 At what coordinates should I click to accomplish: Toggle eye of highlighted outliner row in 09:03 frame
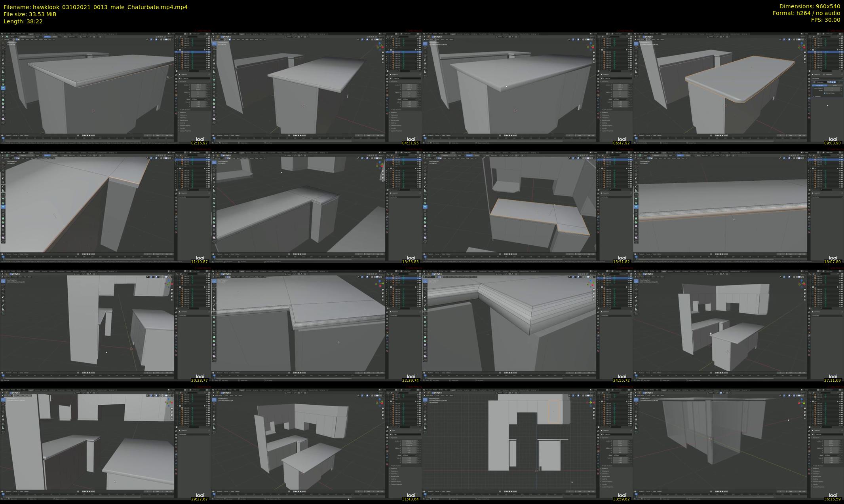click(840, 52)
